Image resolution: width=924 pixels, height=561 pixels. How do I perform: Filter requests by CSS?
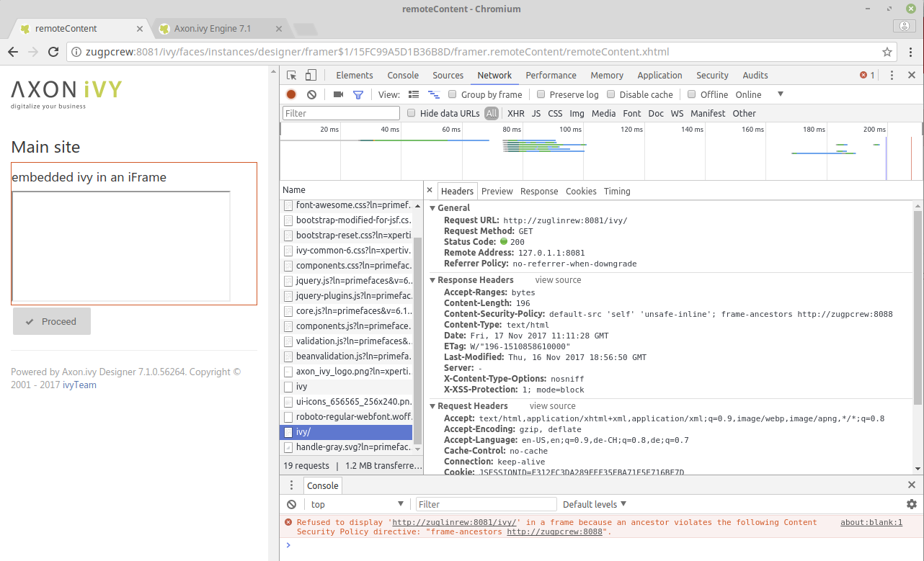point(555,113)
